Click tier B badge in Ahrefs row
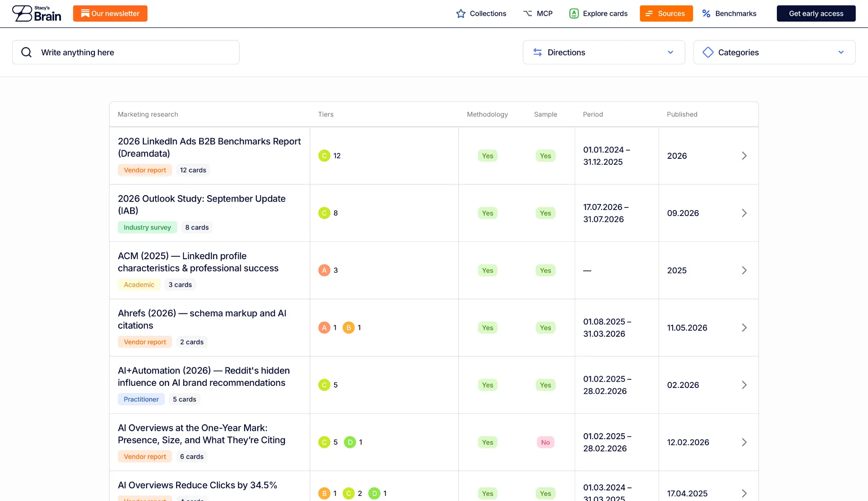This screenshot has height=501, width=868. (x=348, y=327)
